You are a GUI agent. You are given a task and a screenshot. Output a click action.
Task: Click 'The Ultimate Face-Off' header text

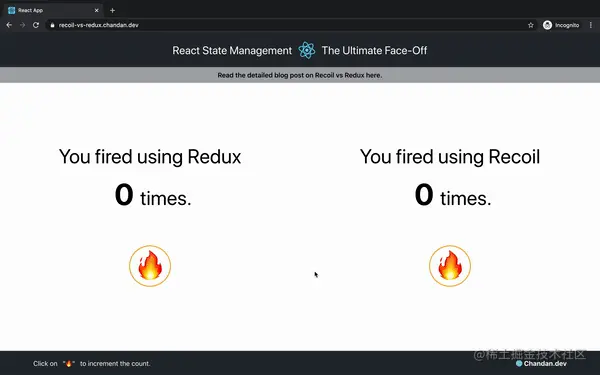click(374, 51)
